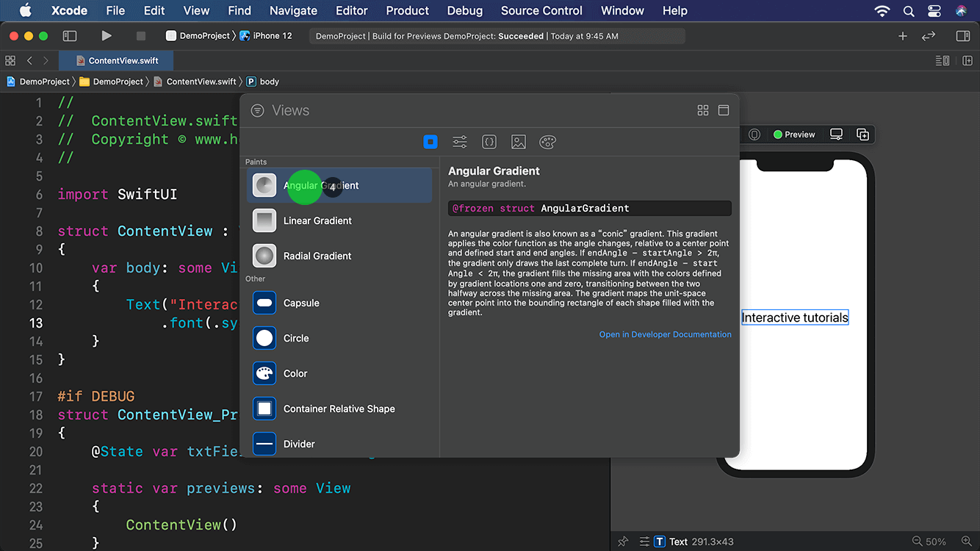
Task: Click the library filter icon beside Views
Action: (257, 110)
